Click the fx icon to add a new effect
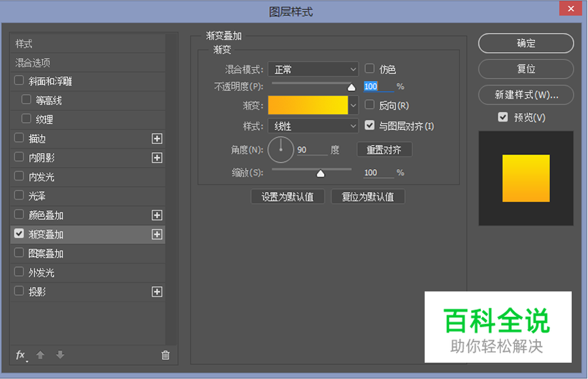The image size is (588, 379). (20, 355)
